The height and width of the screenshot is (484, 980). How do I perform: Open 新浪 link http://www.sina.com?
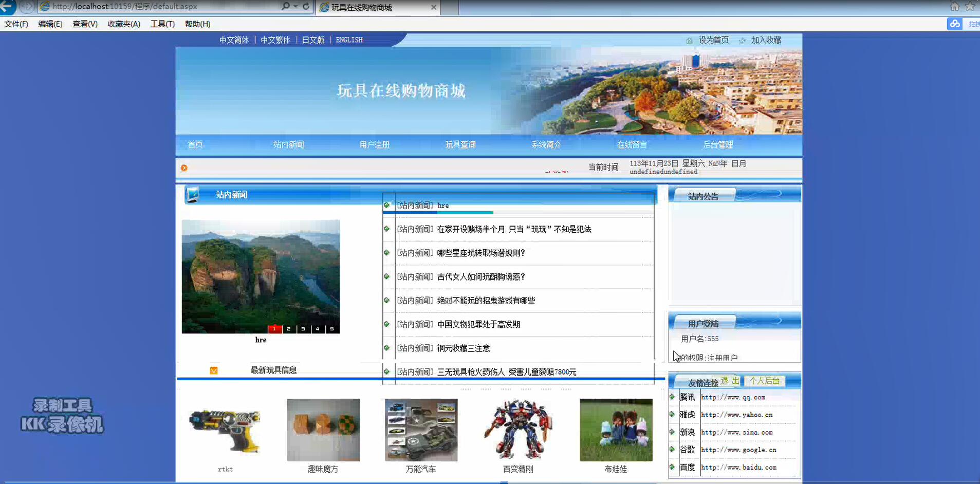click(736, 432)
